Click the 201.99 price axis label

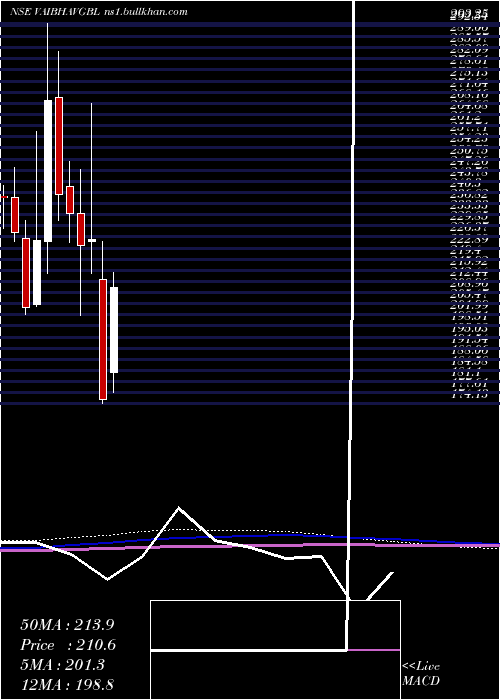click(x=469, y=306)
